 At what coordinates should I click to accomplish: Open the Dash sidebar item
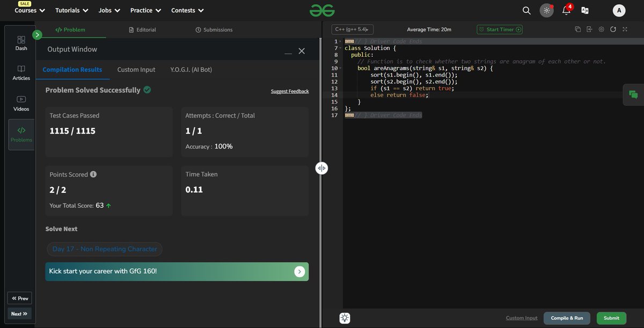21,43
